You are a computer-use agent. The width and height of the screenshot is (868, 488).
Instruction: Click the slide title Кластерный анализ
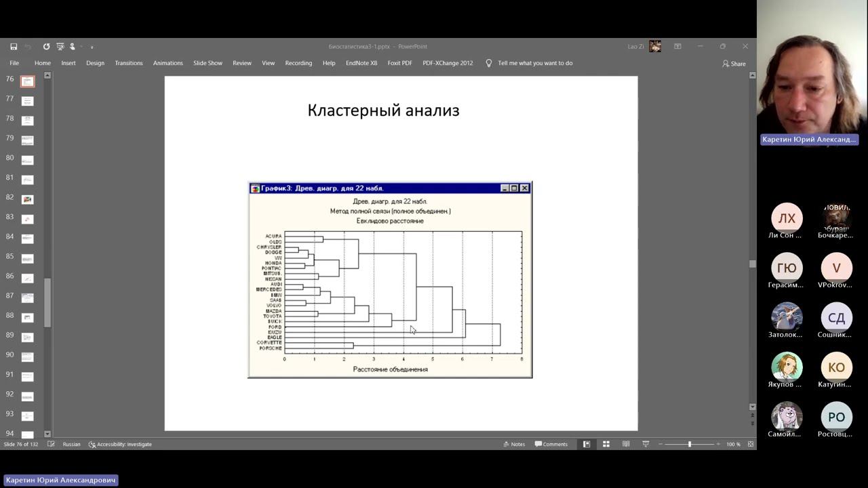pos(383,110)
